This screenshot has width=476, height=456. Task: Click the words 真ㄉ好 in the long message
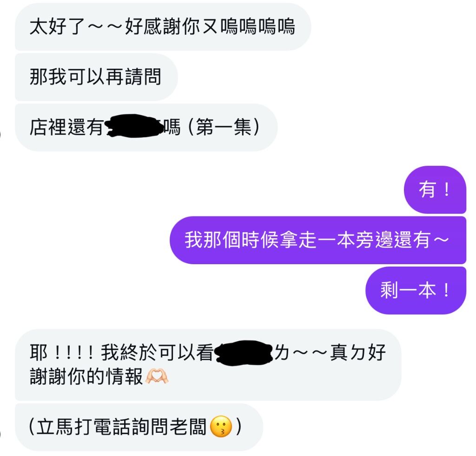pyautogui.click(x=358, y=352)
